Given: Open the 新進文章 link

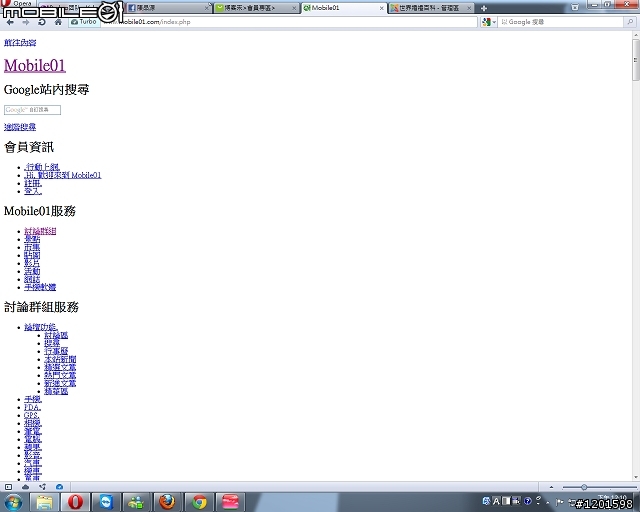Looking at the screenshot, I should click(x=60, y=383).
